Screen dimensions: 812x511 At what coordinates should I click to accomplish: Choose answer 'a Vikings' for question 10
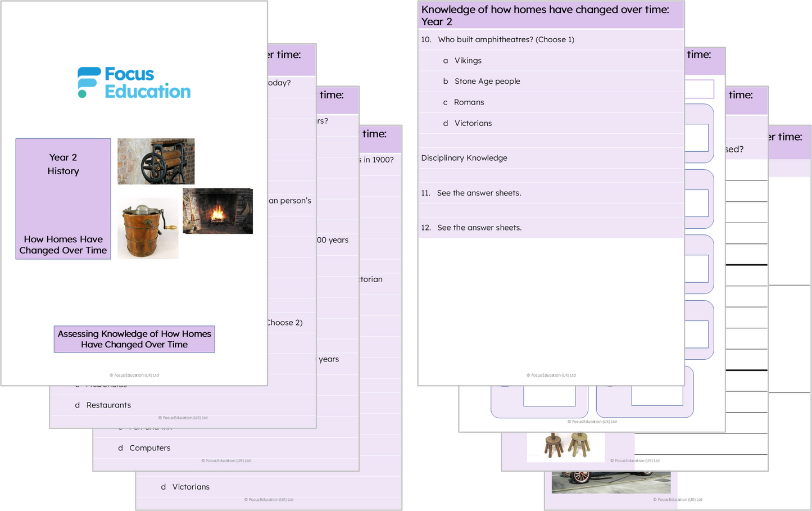tap(468, 61)
